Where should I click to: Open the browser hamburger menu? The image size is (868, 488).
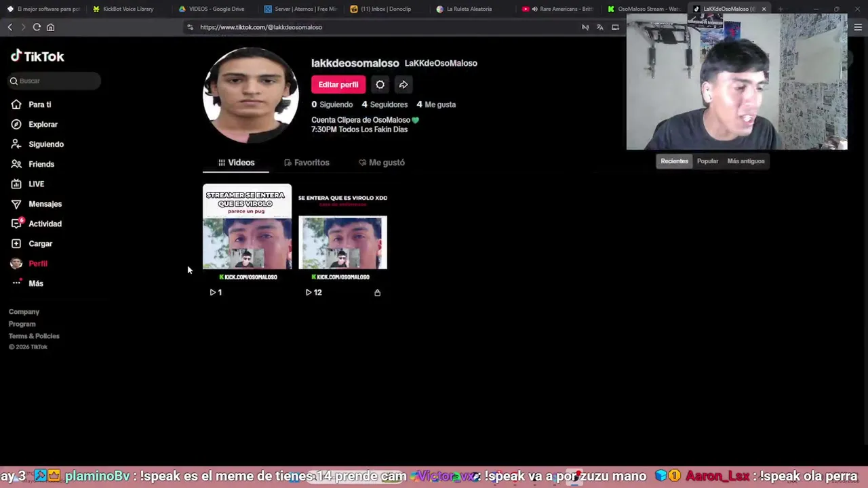[858, 27]
